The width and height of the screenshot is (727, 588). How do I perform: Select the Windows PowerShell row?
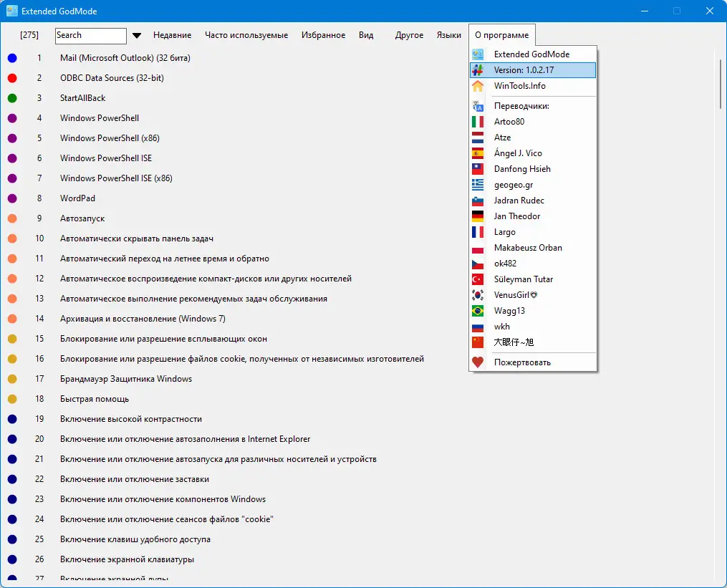click(x=100, y=118)
